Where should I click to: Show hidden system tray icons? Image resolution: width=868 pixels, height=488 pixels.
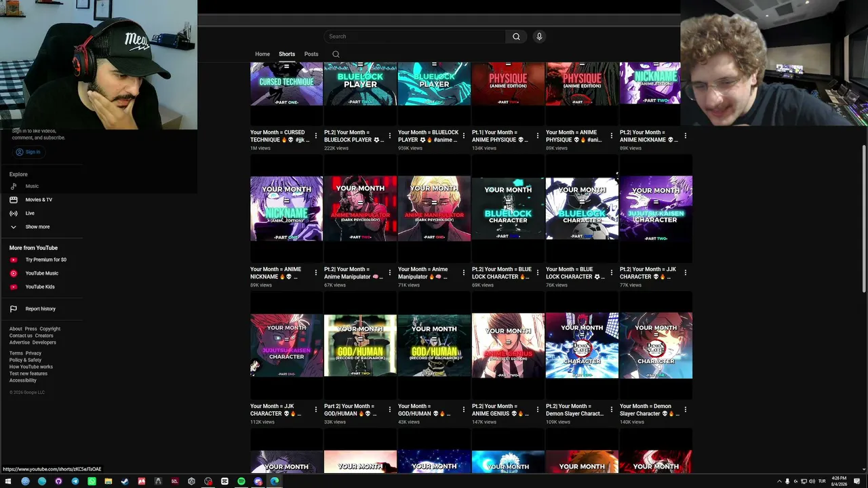(778, 481)
